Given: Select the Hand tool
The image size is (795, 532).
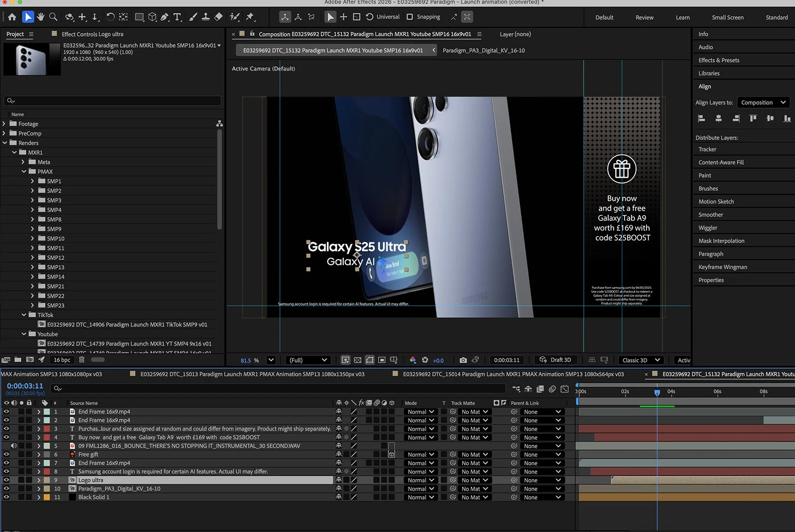Looking at the screenshot, I should click(x=40, y=17).
